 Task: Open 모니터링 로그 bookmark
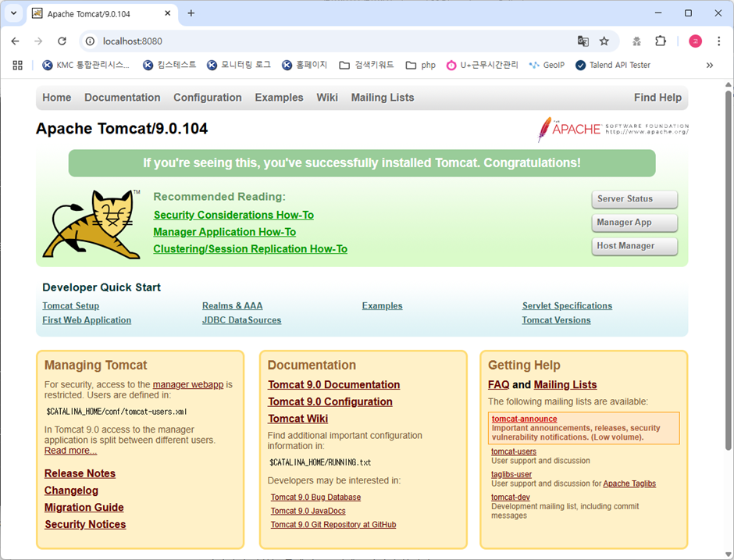239,65
